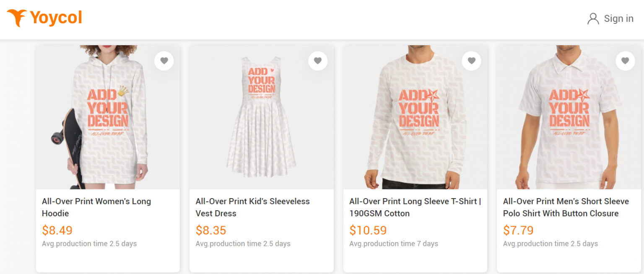Open the Sign in link
This screenshot has width=644, height=274.
click(x=618, y=18)
